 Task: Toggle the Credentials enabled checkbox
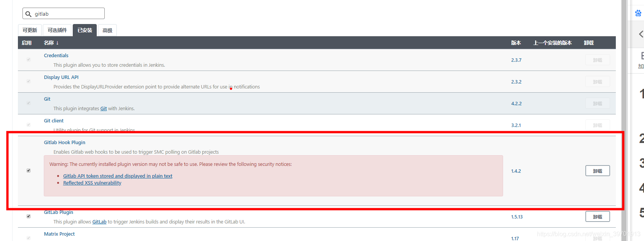click(x=29, y=59)
